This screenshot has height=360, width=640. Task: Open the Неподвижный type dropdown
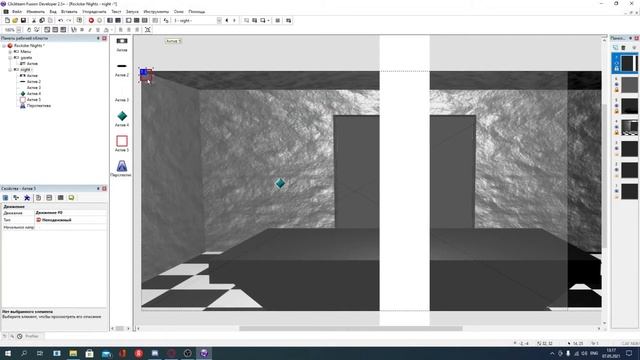coord(71,220)
